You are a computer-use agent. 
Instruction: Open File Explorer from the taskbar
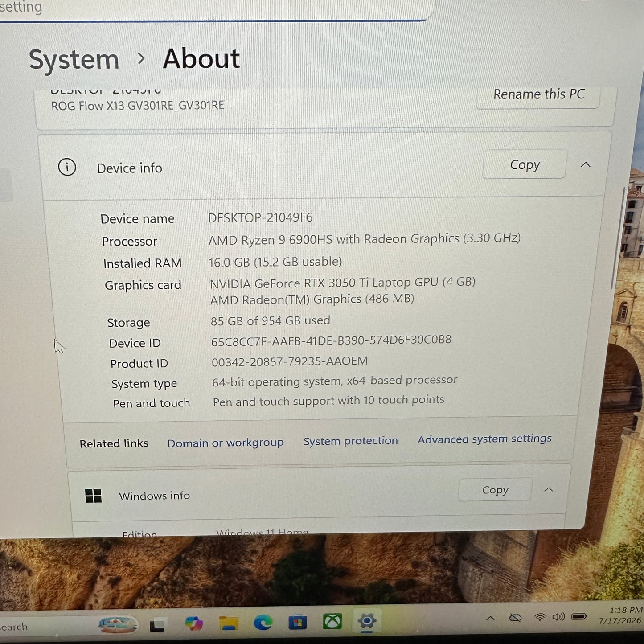pos(228,623)
